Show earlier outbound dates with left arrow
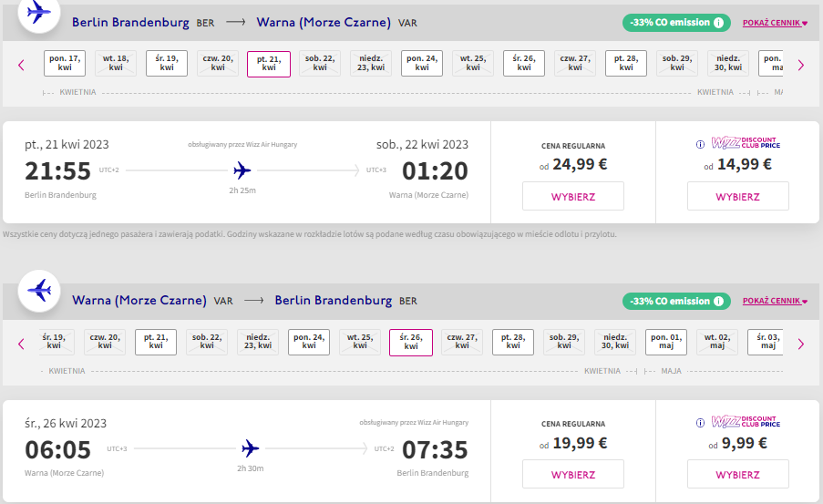Image resolution: width=823 pixels, height=504 pixels. 22,66
